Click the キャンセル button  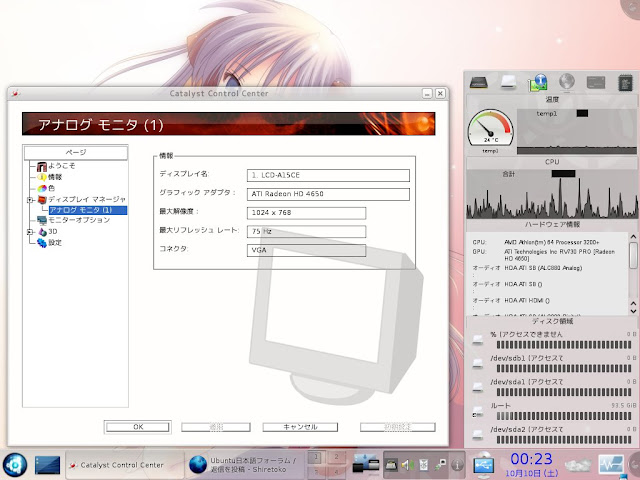(300, 427)
